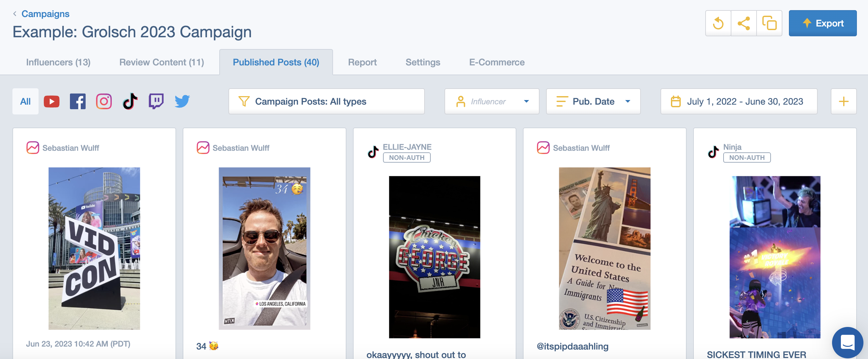Open the selfie in car post thumbnail
Screen dimensions: 868x359
click(264, 248)
